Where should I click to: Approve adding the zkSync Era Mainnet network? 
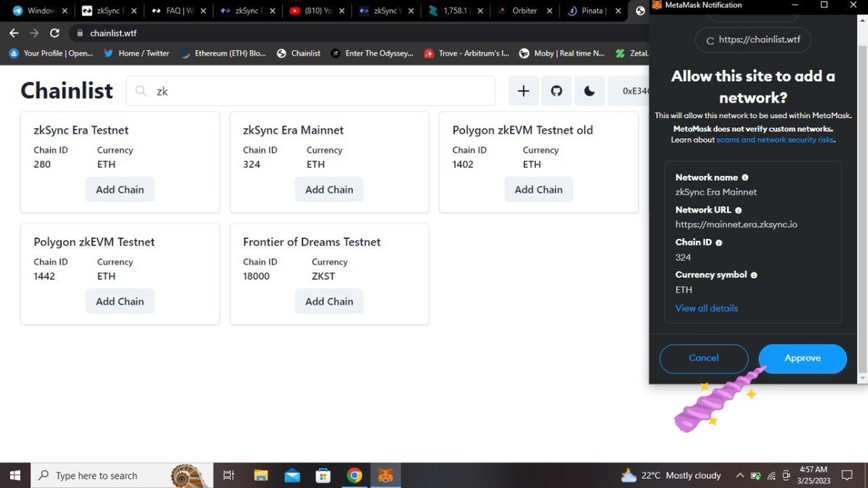(x=802, y=358)
